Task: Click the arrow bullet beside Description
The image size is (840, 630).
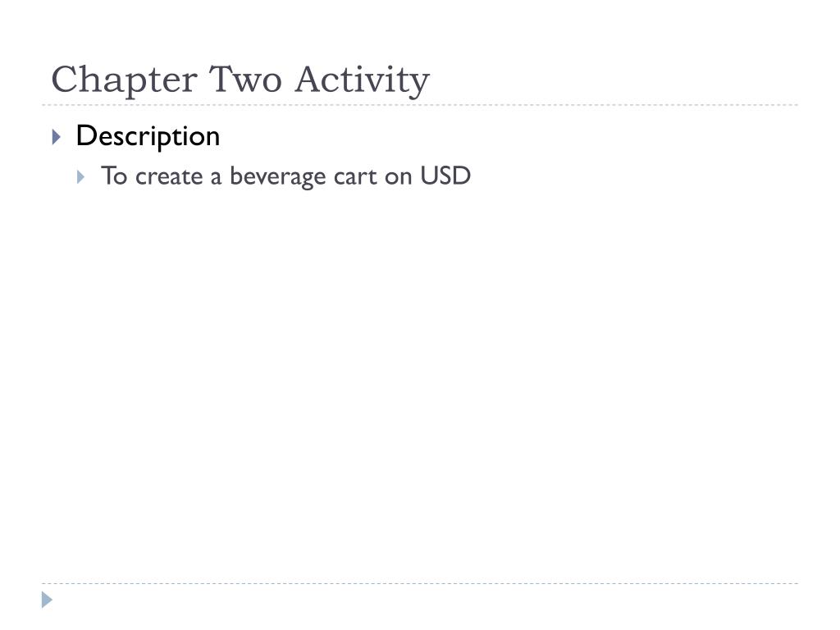Action: point(57,137)
